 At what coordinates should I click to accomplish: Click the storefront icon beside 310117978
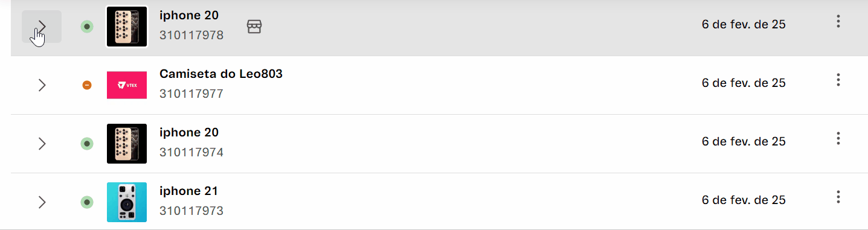[254, 27]
